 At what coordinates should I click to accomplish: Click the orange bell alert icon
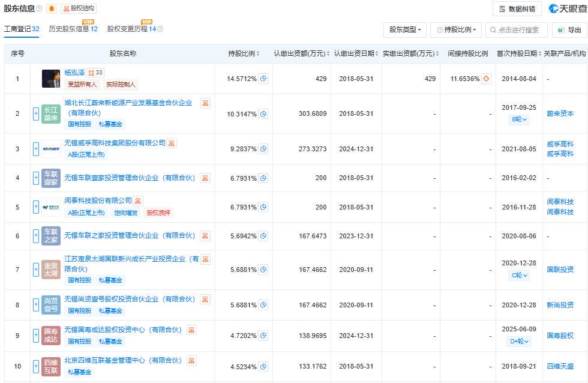point(51,8)
